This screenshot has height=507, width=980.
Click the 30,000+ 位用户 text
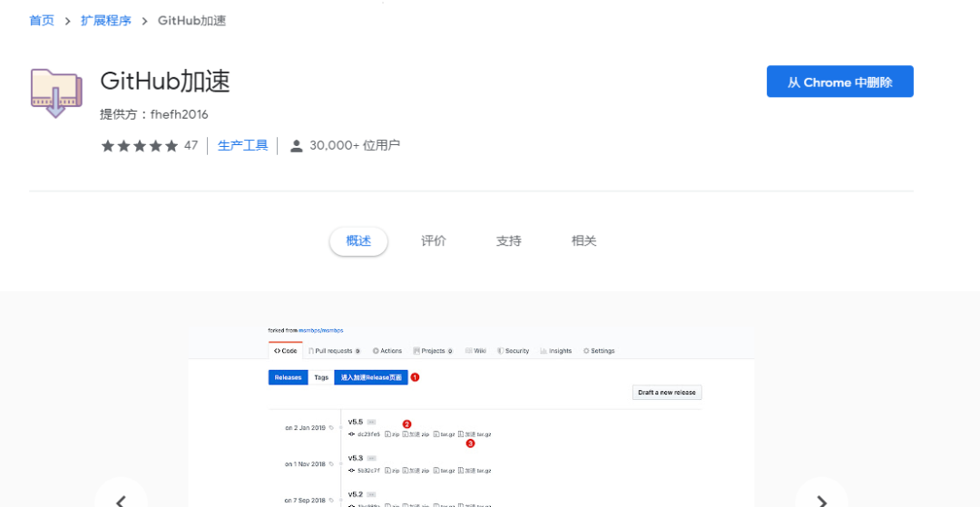coord(355,146)
